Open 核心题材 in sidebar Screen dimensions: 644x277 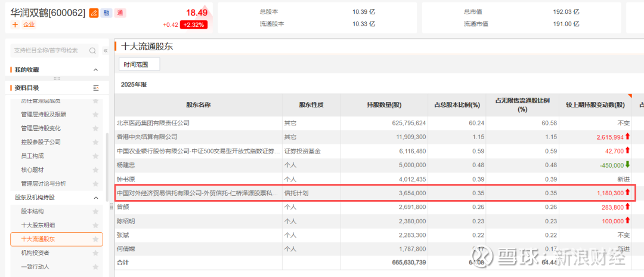click(32, 170)
